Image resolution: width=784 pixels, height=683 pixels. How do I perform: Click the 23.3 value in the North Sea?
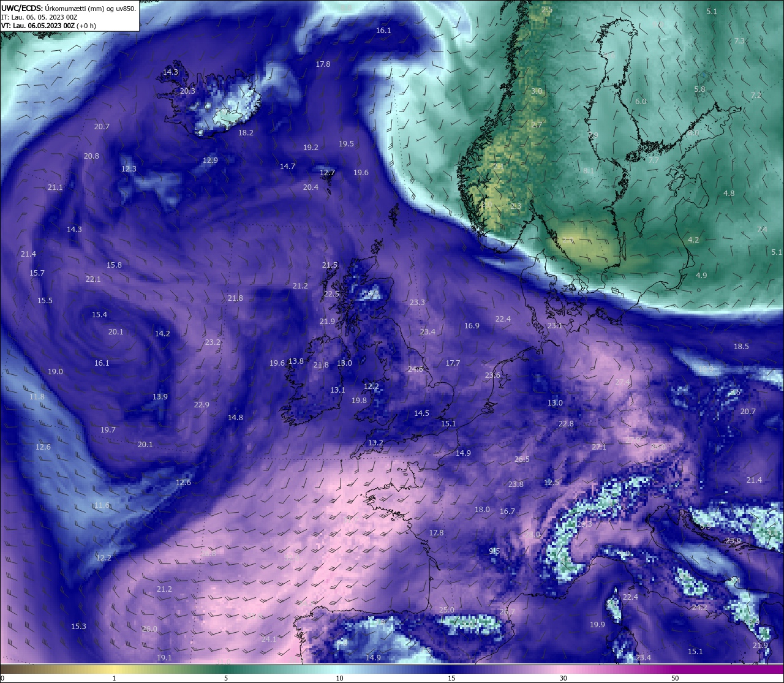pos(417,302)
